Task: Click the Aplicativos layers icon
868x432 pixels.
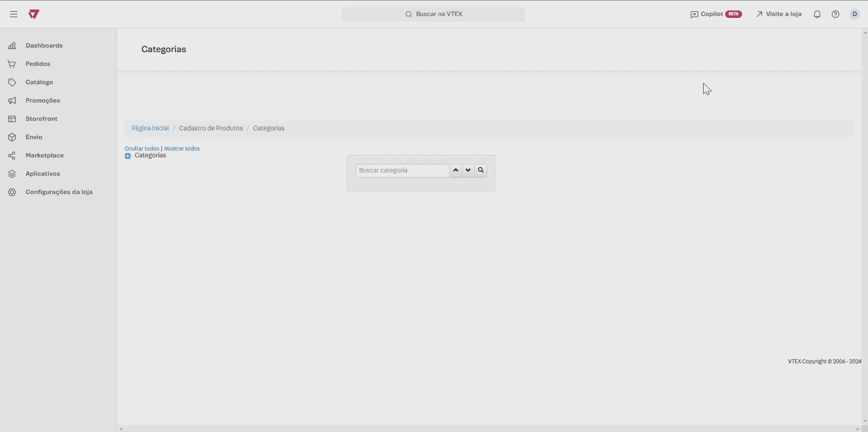Action: [x=12, y=174]
